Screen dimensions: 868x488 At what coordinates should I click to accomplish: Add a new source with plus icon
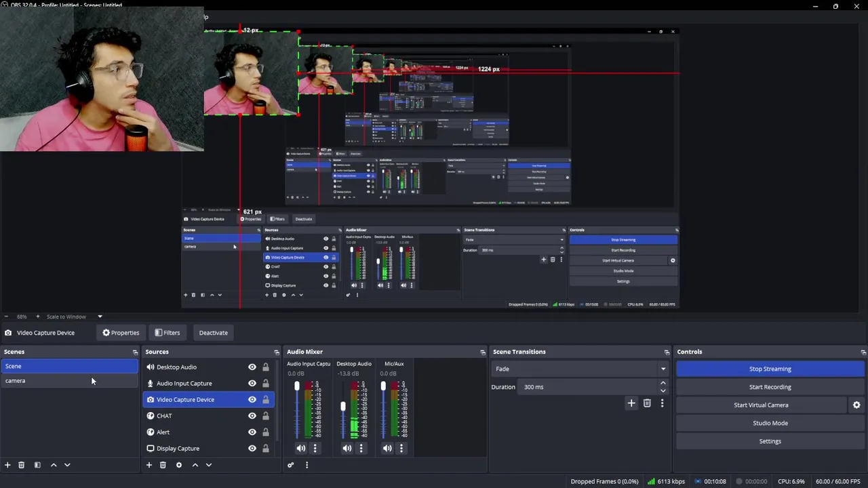coord(149,465)
